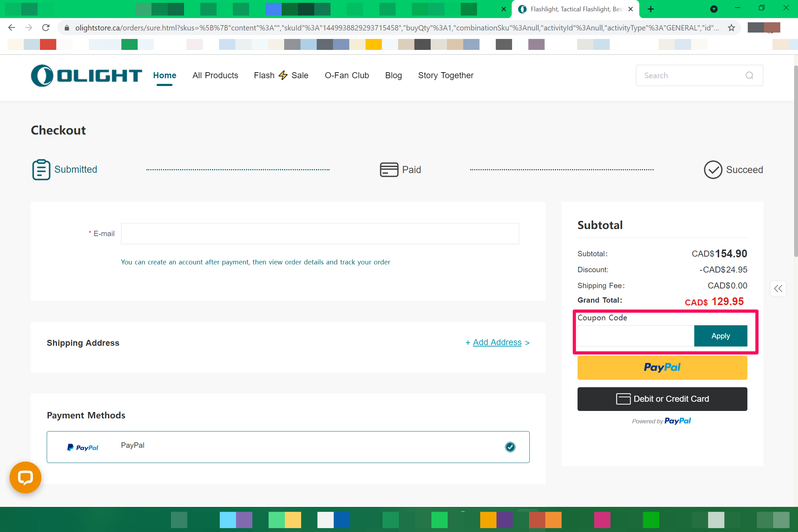The height and width of the screenshot is (532, 798).
Task: Click the PayPal logo in Payment Methods
Action: tap(83, 447)
